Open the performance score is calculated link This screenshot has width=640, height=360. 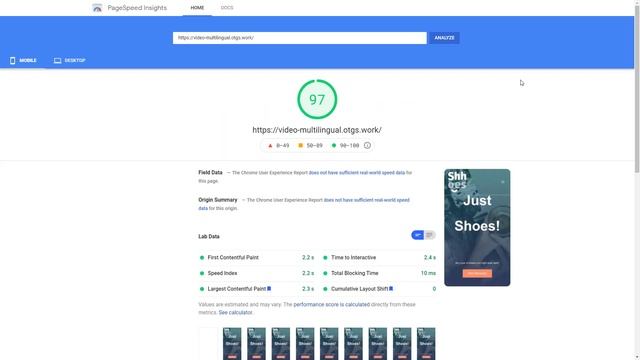coord(331,304)
